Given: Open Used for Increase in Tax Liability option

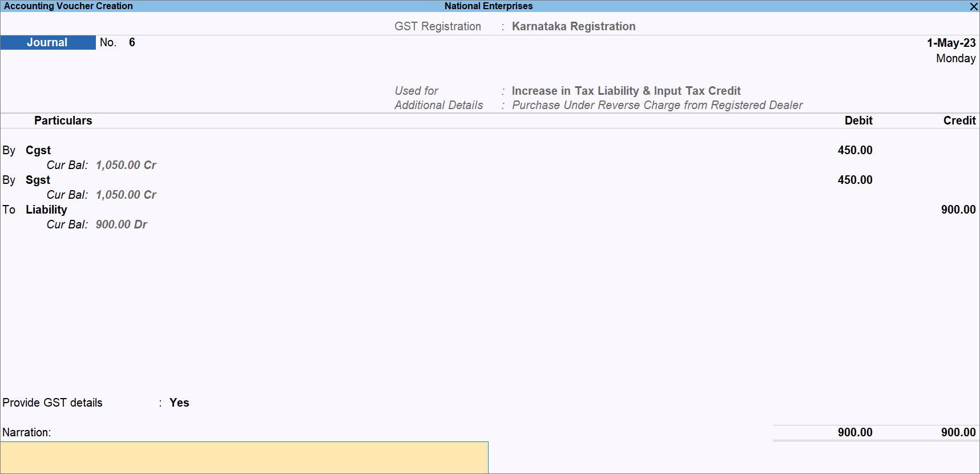Looking at the screenshot, I should coord(626,91).
